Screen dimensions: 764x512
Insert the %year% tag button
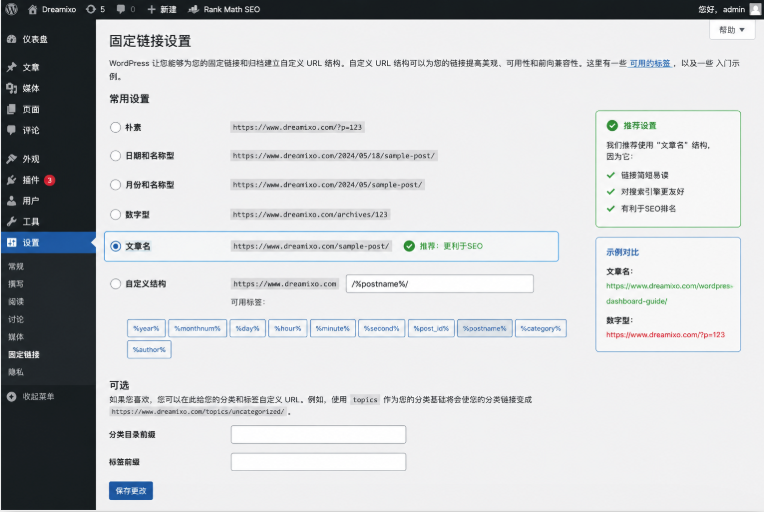[x=146, y=328]
